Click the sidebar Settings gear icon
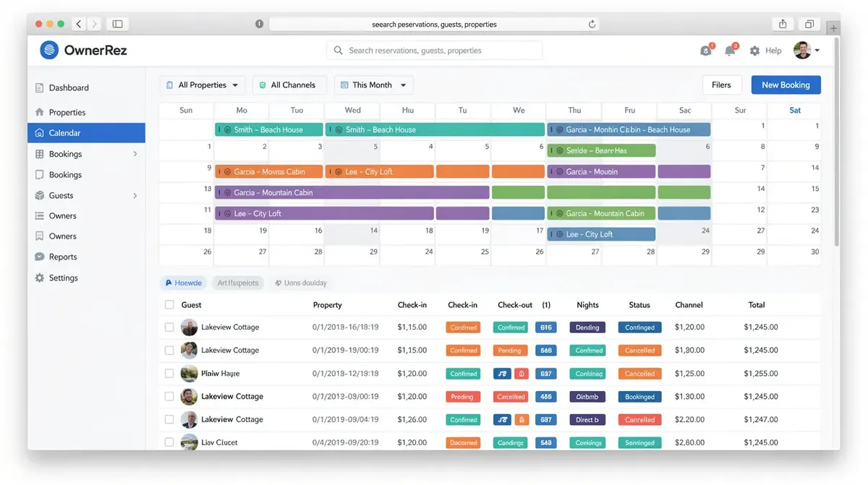 40,278
